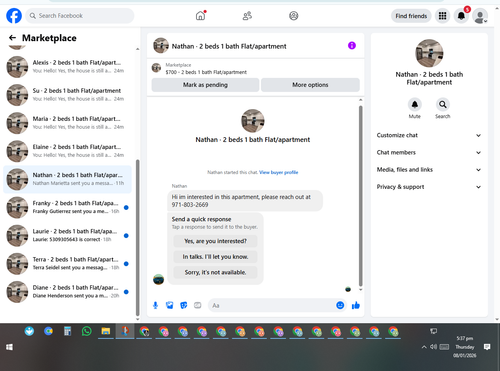
Task: Click the Facebook logo
Action: pos(14,16)
